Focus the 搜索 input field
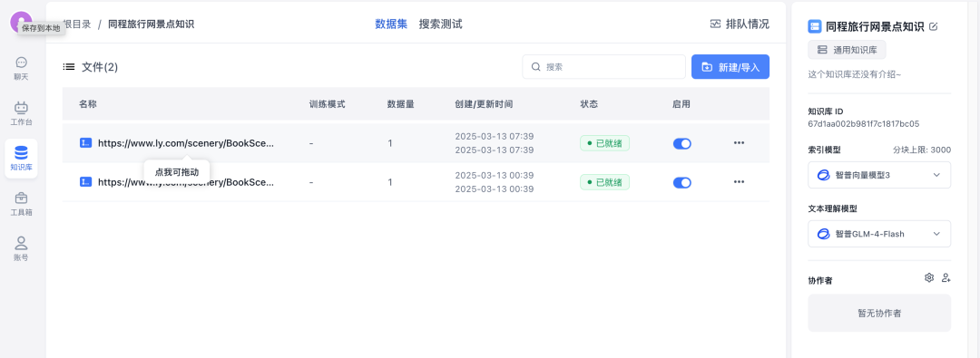 (x=603, y=67)
